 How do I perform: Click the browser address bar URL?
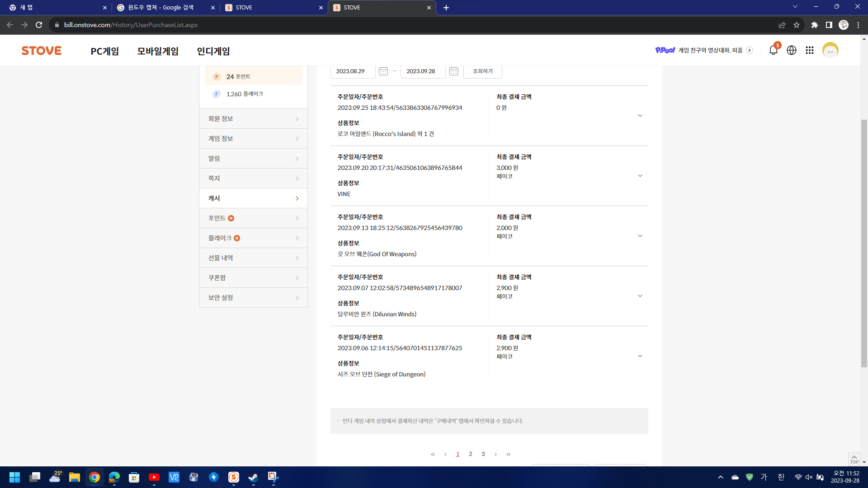(131, 25)
